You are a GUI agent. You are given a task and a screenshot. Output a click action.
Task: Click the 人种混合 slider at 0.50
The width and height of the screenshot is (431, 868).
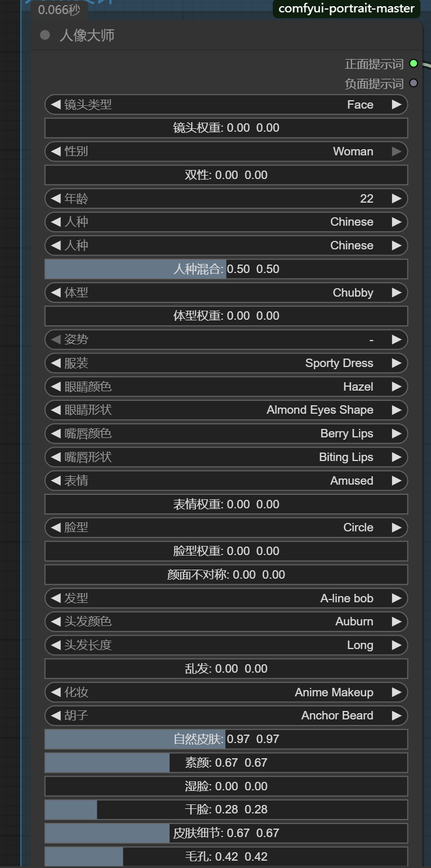coord(226,269)
